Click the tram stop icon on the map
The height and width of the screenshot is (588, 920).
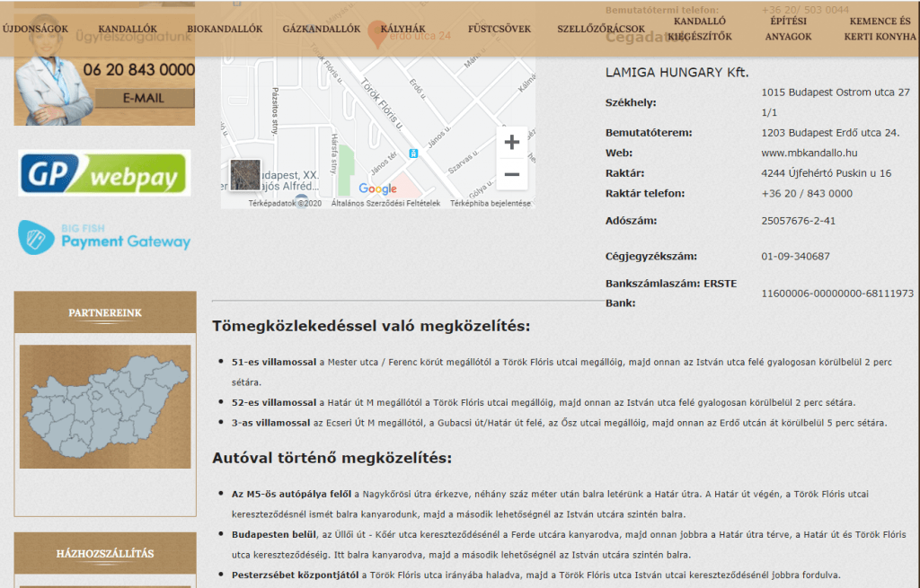(413, 153)
